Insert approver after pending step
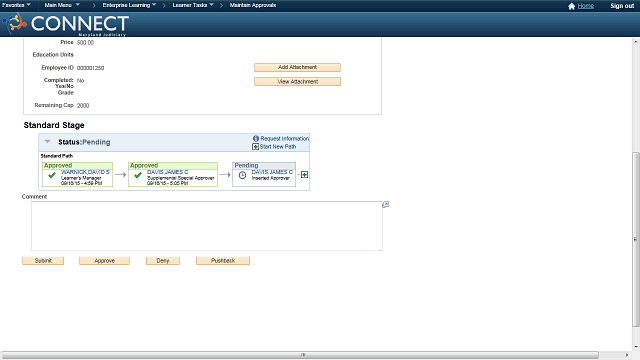 pyautogui.click(x=304, y=175)
